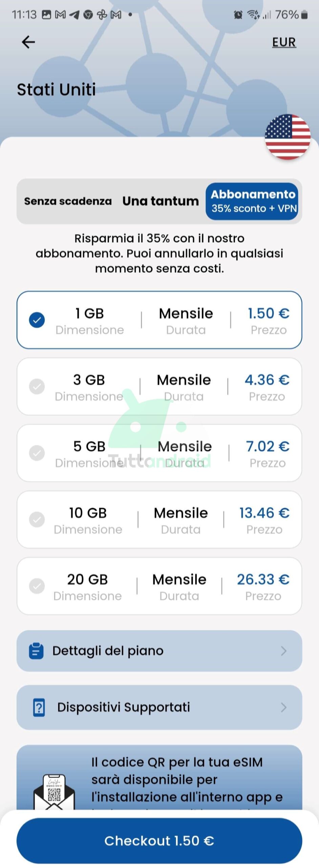
Task: Select the 3 GB plan radio button
Action: coord(37,386)
